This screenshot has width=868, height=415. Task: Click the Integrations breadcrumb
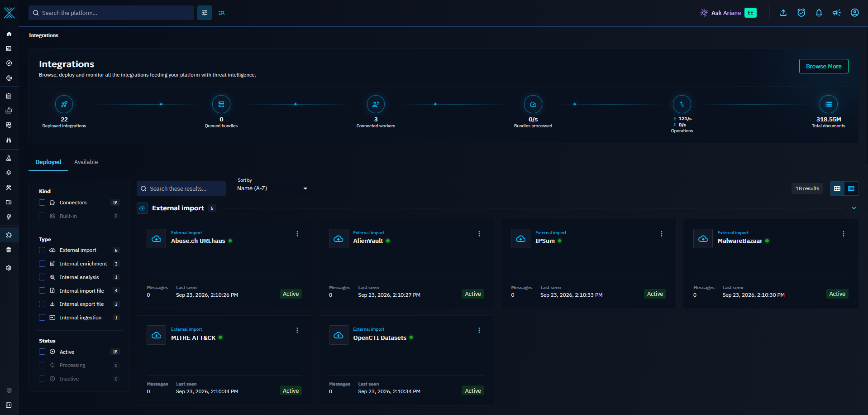43,35
